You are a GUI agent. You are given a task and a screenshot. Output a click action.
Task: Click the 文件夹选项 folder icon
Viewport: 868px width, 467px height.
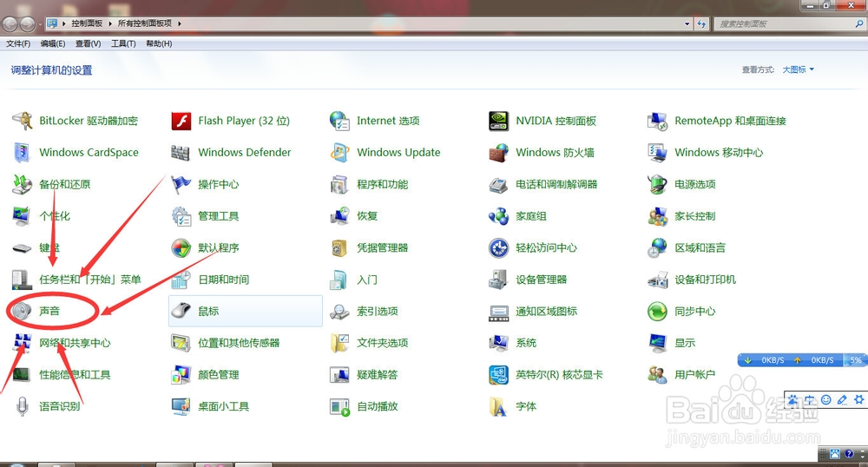339,343
